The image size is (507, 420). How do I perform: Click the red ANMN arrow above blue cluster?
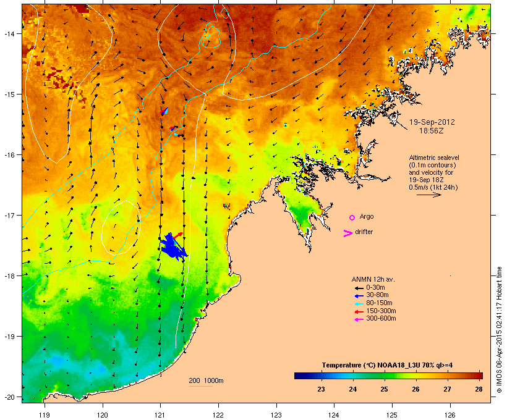(x=177, y=235)
